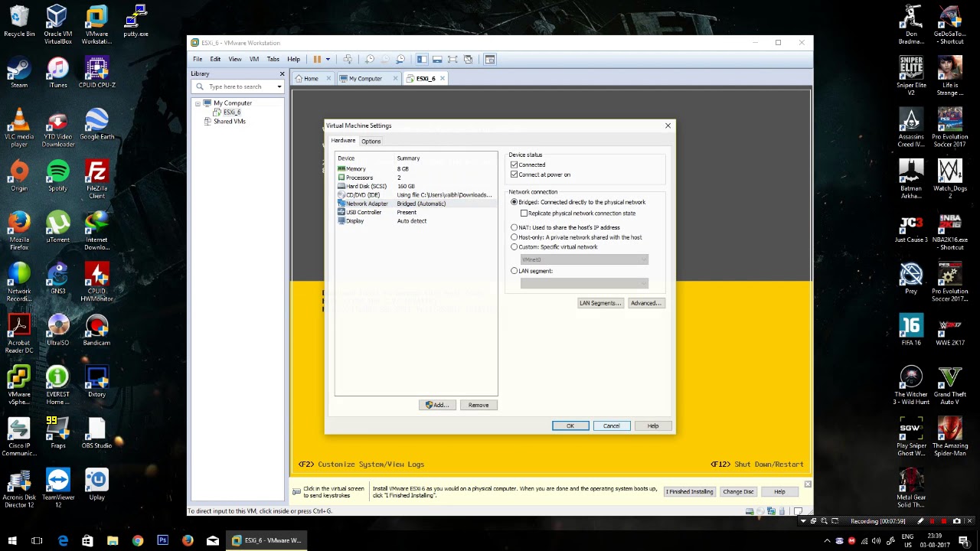
Task: Uncheck the Connected checkbox
Action: [514, 165]
